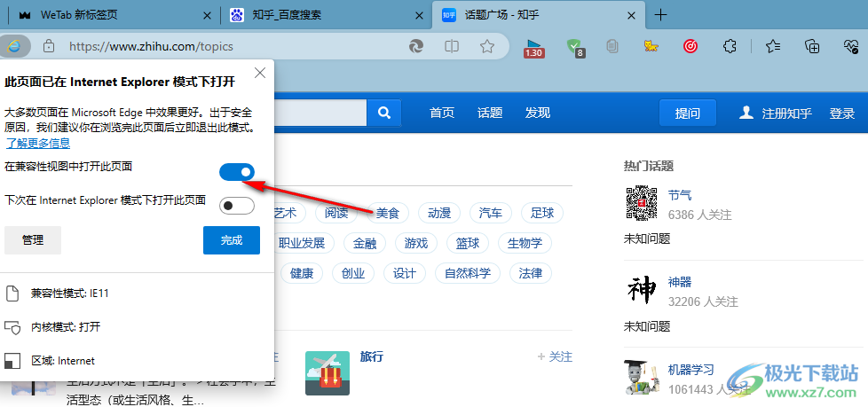Select the 话题广场 - 知乎 tab

pyautogui.click(x=537, y=15)
